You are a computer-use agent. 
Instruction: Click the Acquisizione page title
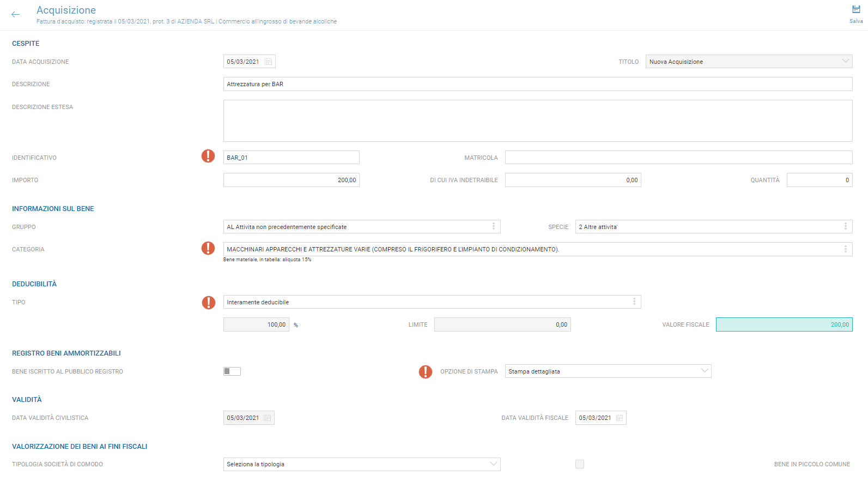[66, 10]
